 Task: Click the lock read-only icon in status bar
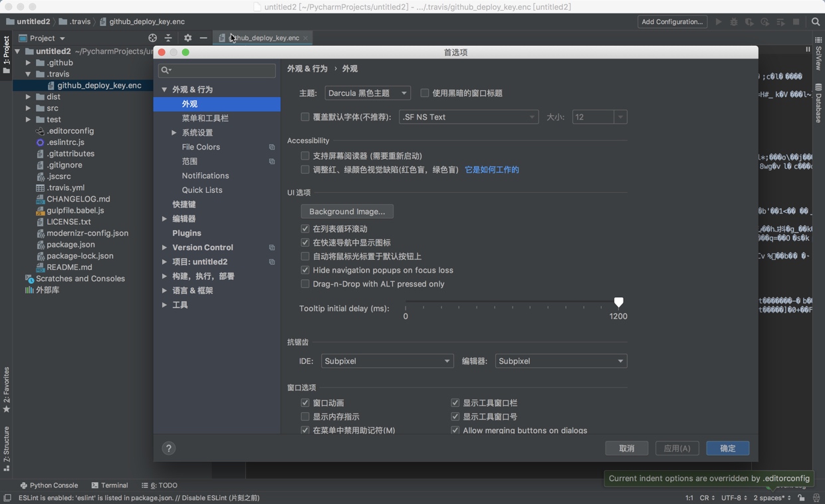[x=802, y=497]
